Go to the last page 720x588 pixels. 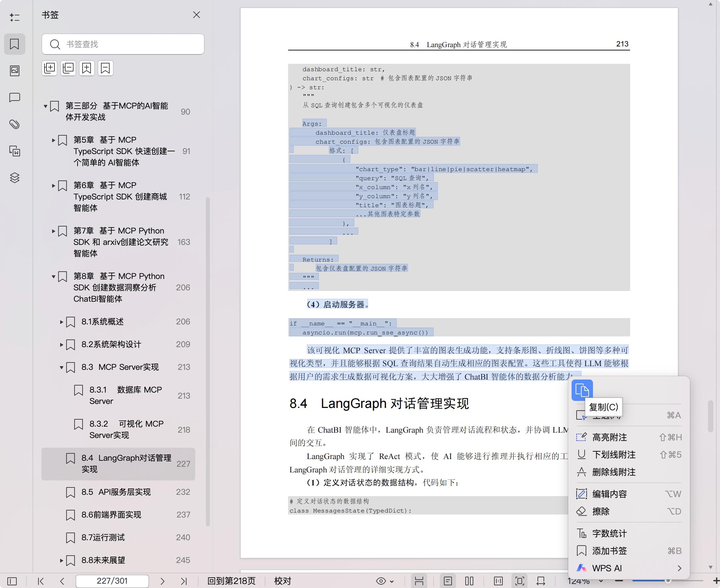184,581
